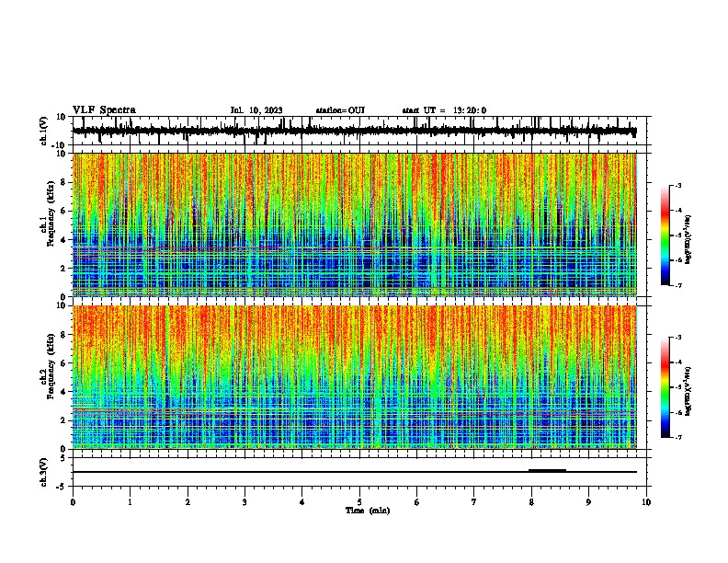Click the raised ch.3 segment near 8 min
The height and width of the screenshot is (563, 728).
click(547, 470)
